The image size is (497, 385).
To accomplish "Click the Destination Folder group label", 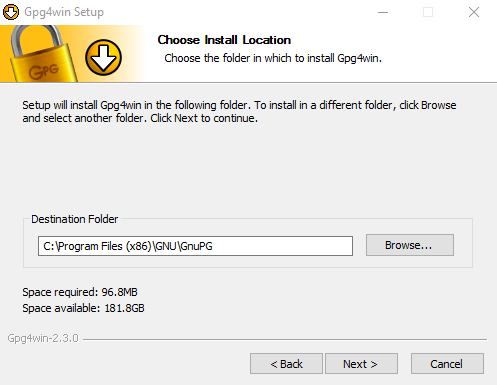I will (x=75, y=219).
